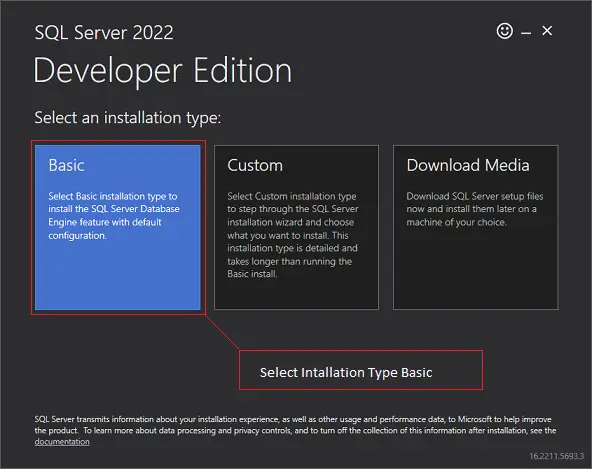Choose the Custom installation type tile
The image size is (592, 469).
296,227
